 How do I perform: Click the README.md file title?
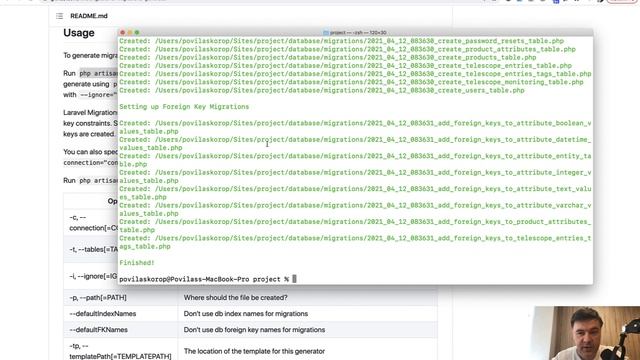pos(89,16)
